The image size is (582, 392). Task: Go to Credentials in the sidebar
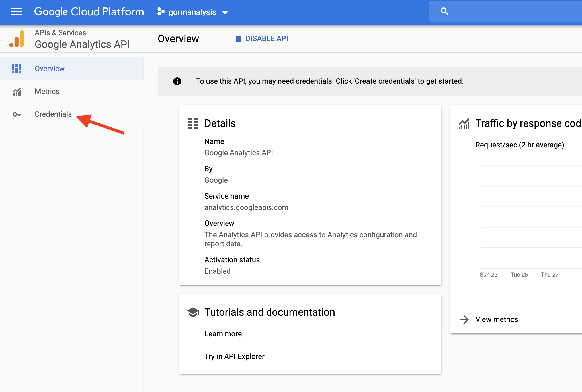[x=53, y=114]
